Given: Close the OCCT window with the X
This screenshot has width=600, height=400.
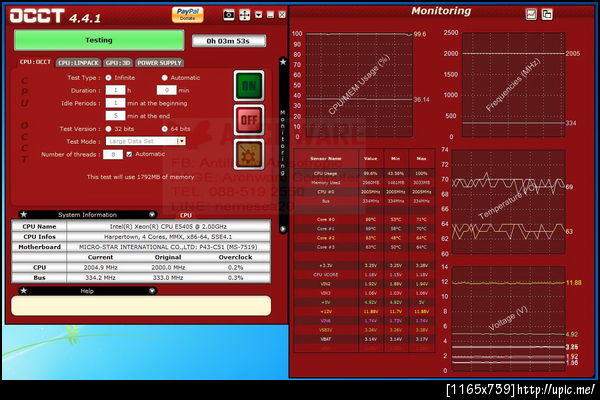Looking at the screenshot, I should pos(282,15).
